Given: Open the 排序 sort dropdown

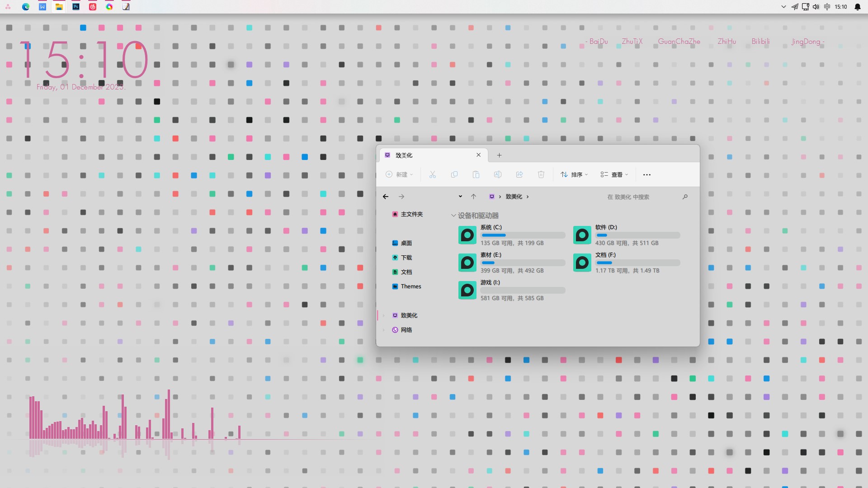Looking at the screenshot, I should (x=574, y=174).
